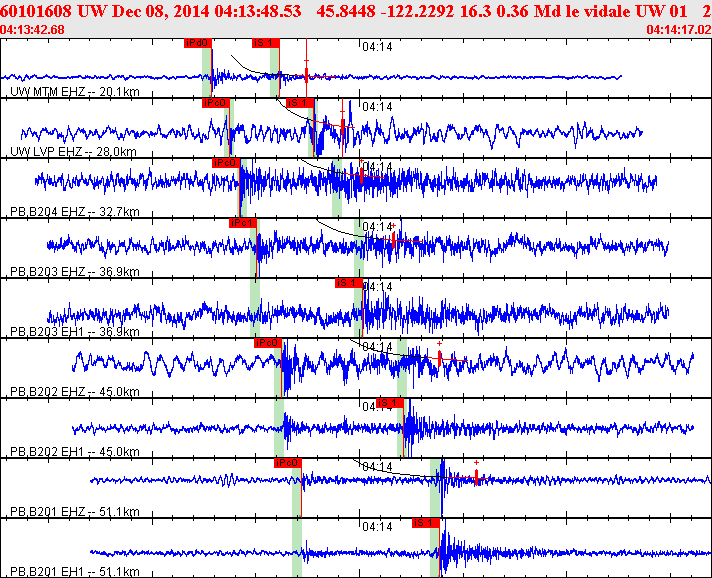Click the end time 04:14:17.02 label
The image size is (712, 578).
tap(678, 30)
